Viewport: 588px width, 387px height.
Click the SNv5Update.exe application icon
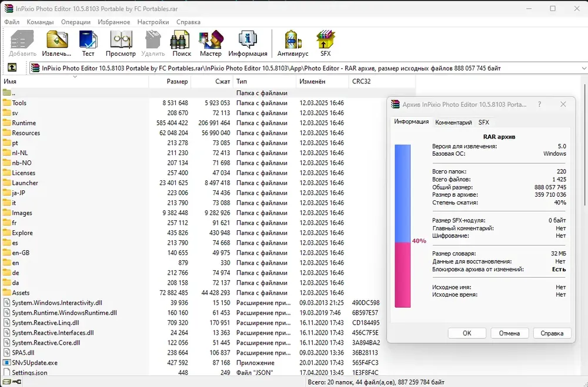6,362
